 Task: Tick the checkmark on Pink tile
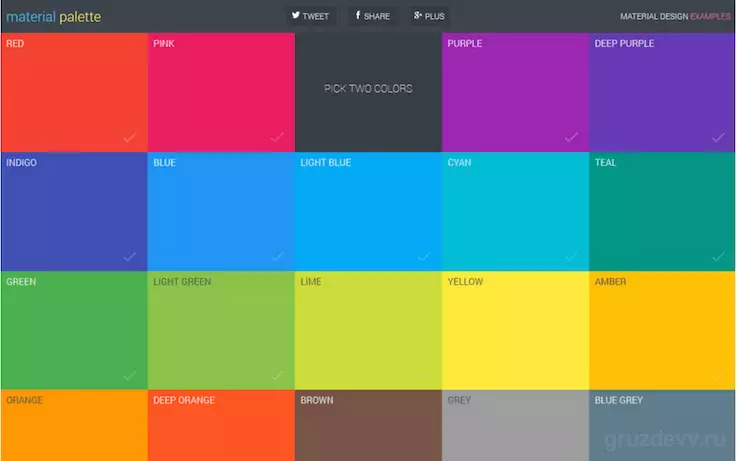(x=277, y=137)
